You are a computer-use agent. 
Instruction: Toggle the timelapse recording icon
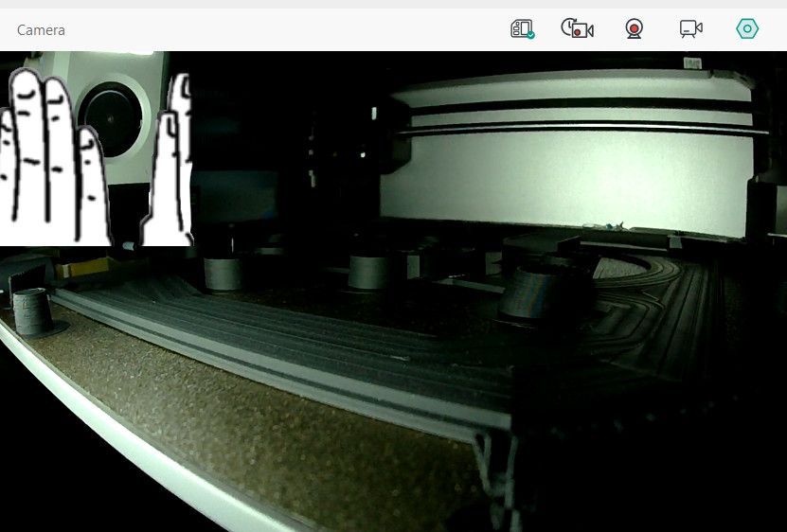click(x=577, y=28)
